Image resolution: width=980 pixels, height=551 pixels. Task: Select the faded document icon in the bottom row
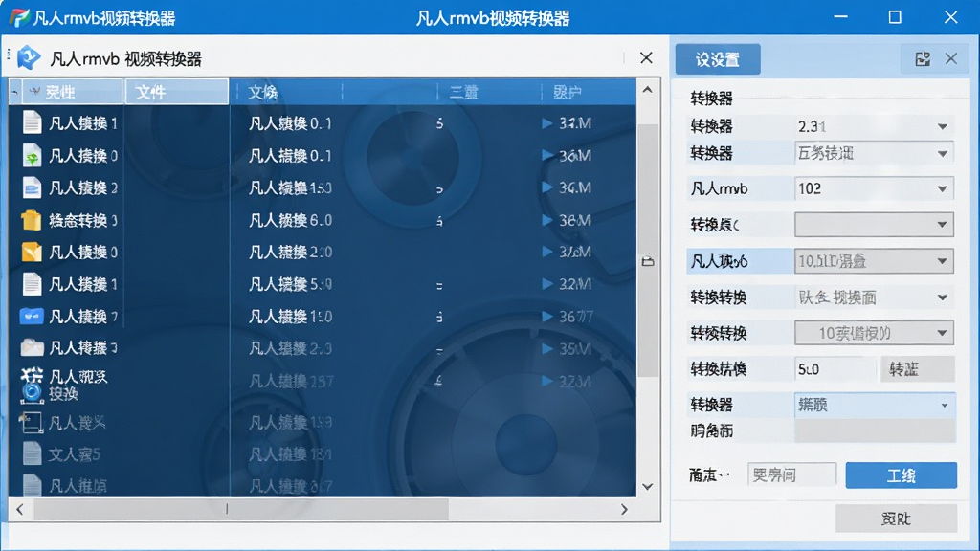coord(32,485)
